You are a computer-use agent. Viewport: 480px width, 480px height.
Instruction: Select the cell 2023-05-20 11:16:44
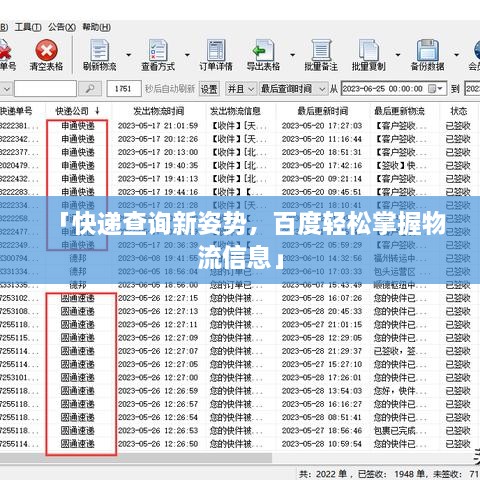point(322,139)
